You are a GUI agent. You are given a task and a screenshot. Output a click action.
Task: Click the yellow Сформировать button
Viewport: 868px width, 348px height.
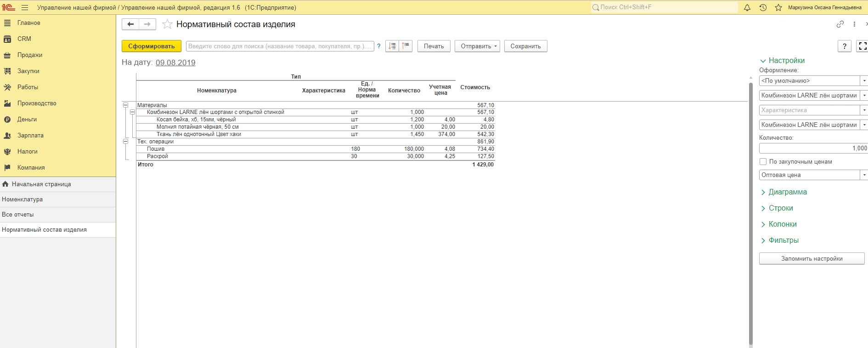151,46
